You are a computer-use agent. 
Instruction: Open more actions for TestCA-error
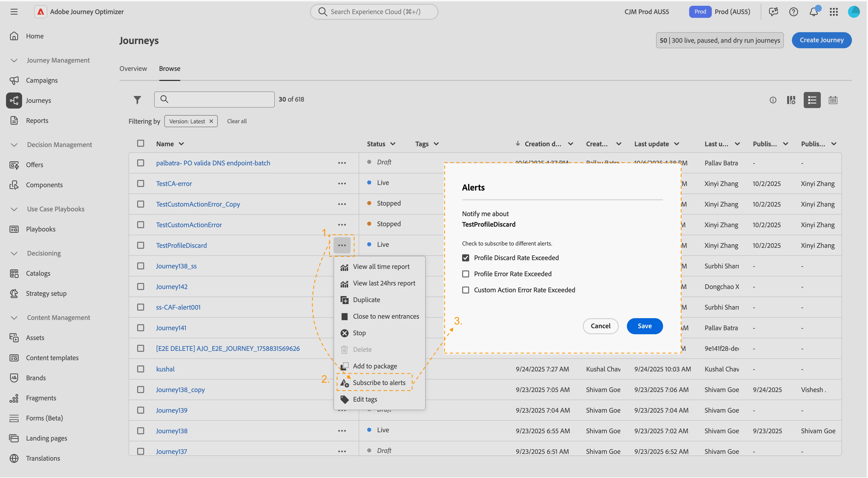click(342, 183)
